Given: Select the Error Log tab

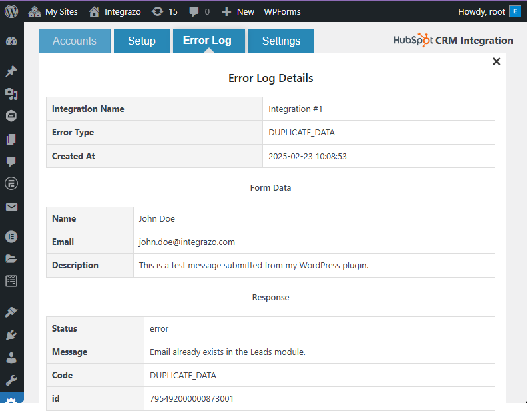Looking at the screenshot, I should [208, 41].
